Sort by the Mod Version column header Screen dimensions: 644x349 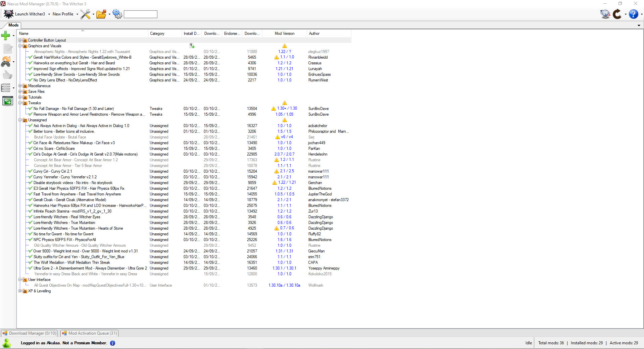285,34
